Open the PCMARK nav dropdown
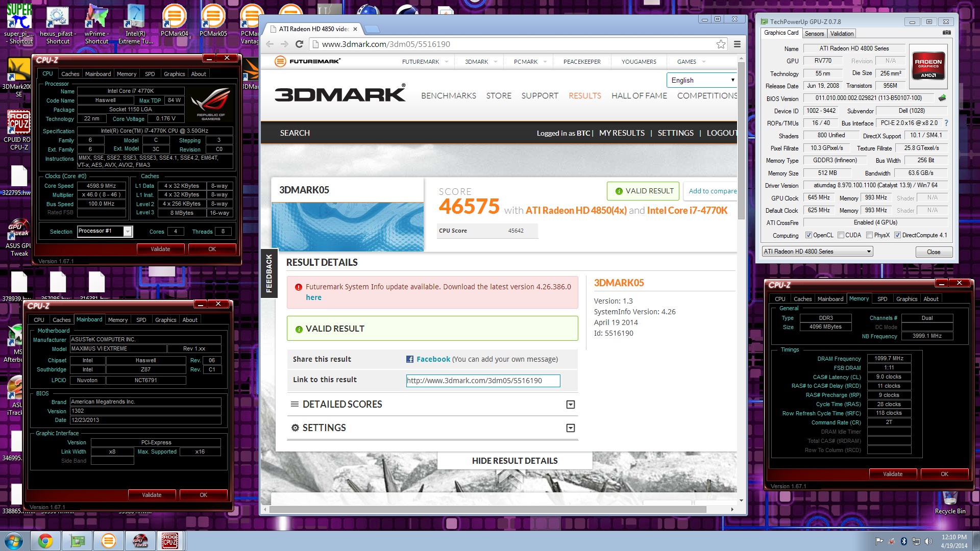This screenshot has height=551, width=980. click(x=530, y=62)
